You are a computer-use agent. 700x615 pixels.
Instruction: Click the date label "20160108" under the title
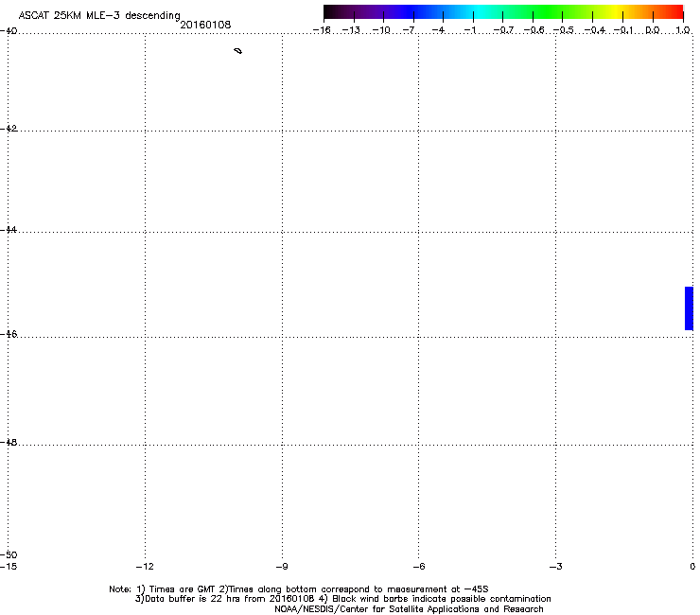point(205,25)
